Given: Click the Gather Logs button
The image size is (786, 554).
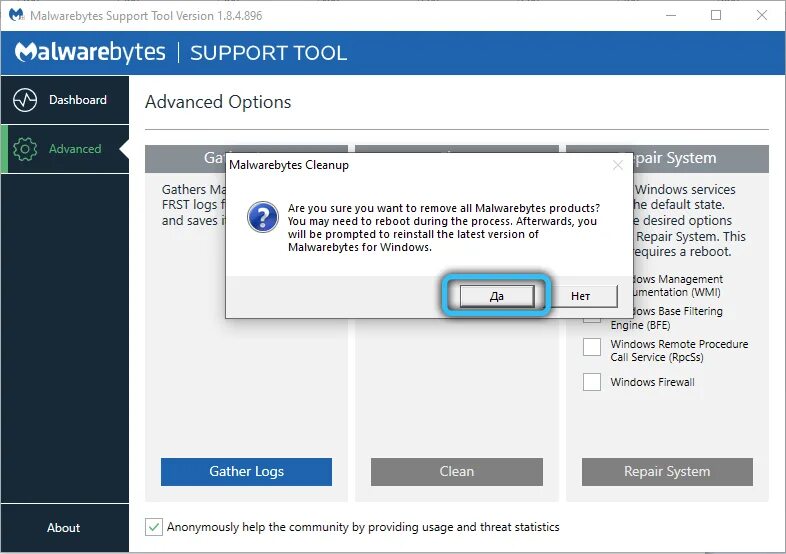Looking at the screenshot, I should click(246, 472).
